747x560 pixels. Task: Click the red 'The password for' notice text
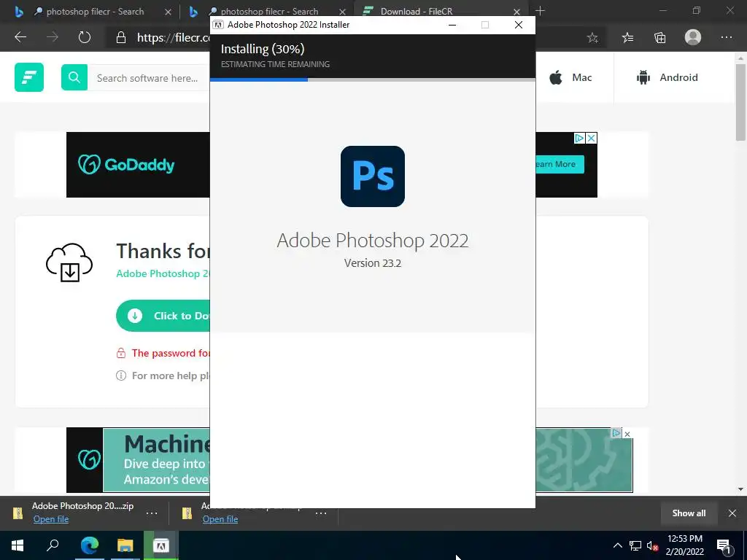pos(171,353)
